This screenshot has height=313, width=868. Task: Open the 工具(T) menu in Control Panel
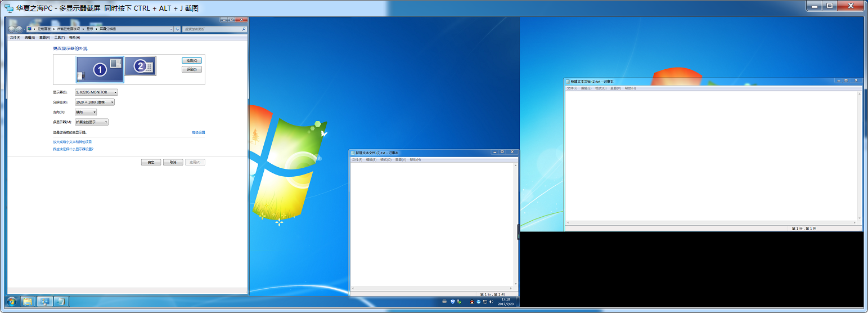coord(60,37)
